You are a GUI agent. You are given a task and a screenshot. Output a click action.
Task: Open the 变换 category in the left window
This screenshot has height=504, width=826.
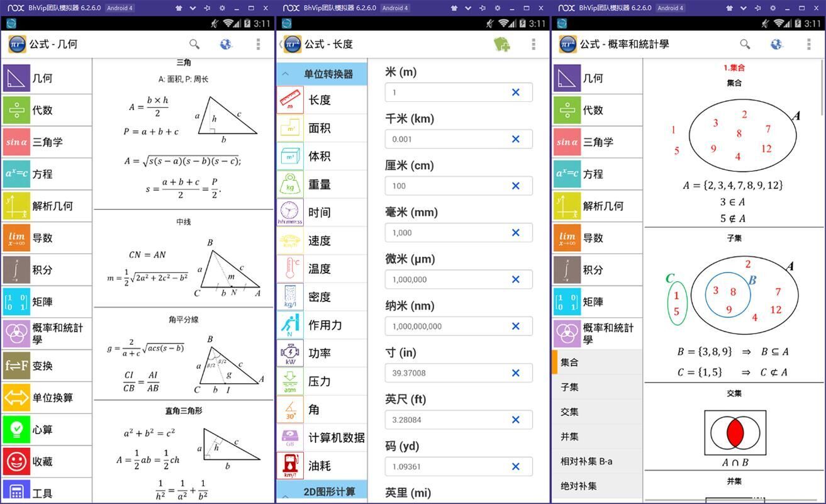pos(47,366)
